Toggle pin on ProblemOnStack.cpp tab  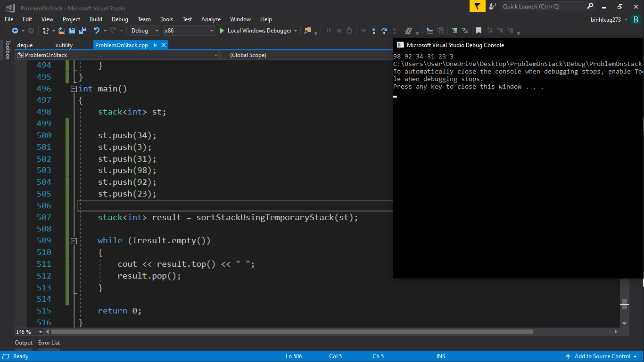[x=155, y=45]
